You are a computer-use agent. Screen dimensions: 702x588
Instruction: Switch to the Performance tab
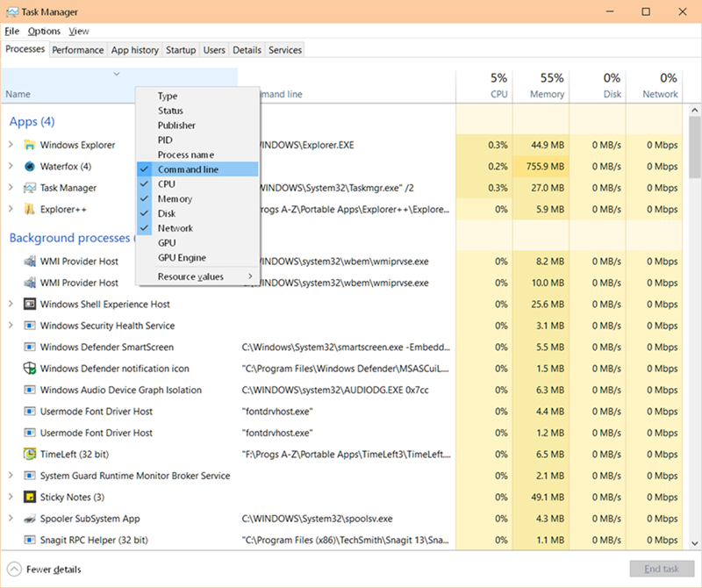78,50
